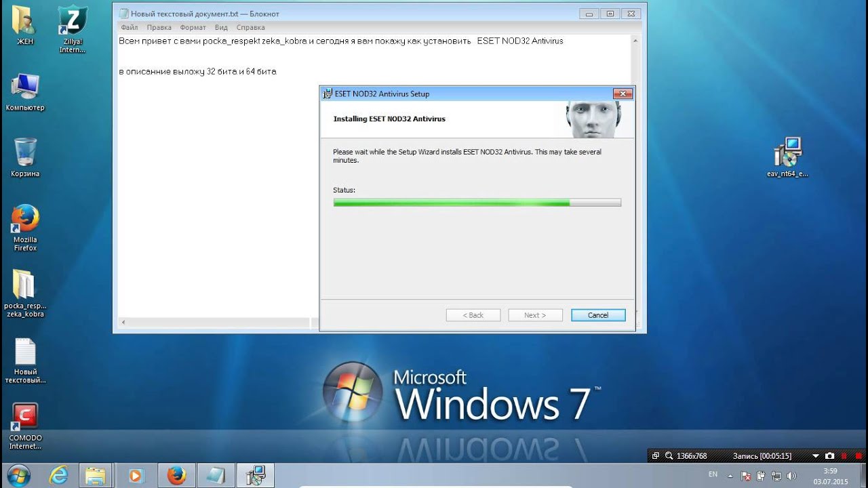Open the volume speaker tray icon

(x=791, y=476)
